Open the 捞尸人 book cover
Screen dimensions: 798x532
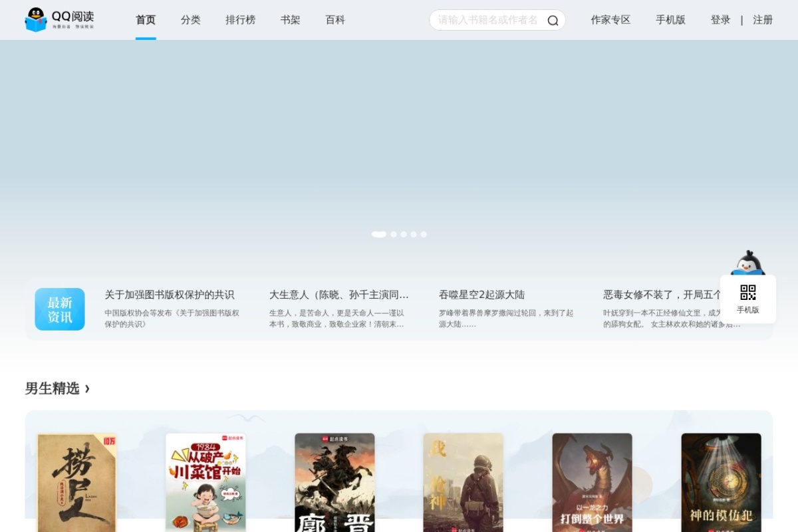(77, 482)
